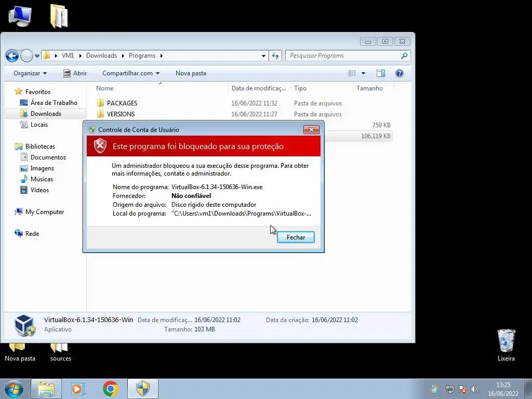Click Programs in the address breadcrumb
This screenshot has width=532, height=399.
(142, 56)
